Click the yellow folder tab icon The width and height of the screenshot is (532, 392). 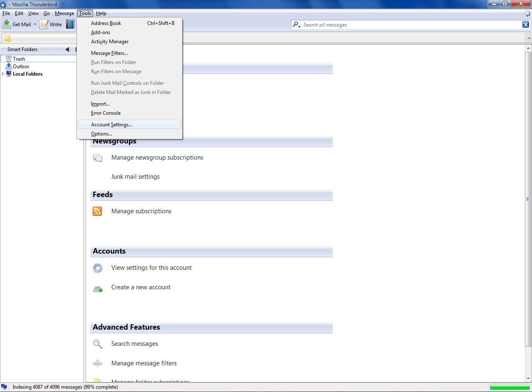tap(8, 38)
